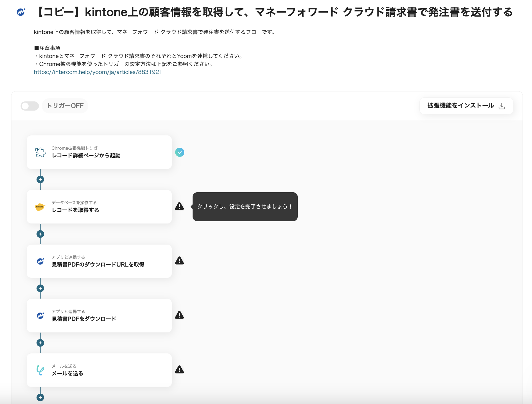Viewport: 532px width, 404px height.
Task: Click the Money Forward logo beside the flow title
Action: 21,12
